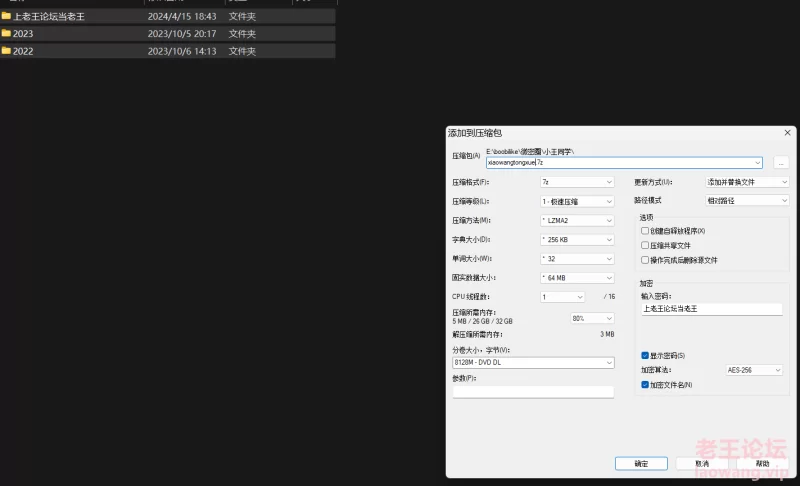Image resolution: width=800 pixels, height=486 pixels.
Task: Open the archive name dropdown
Action: [x=758, y=163]
